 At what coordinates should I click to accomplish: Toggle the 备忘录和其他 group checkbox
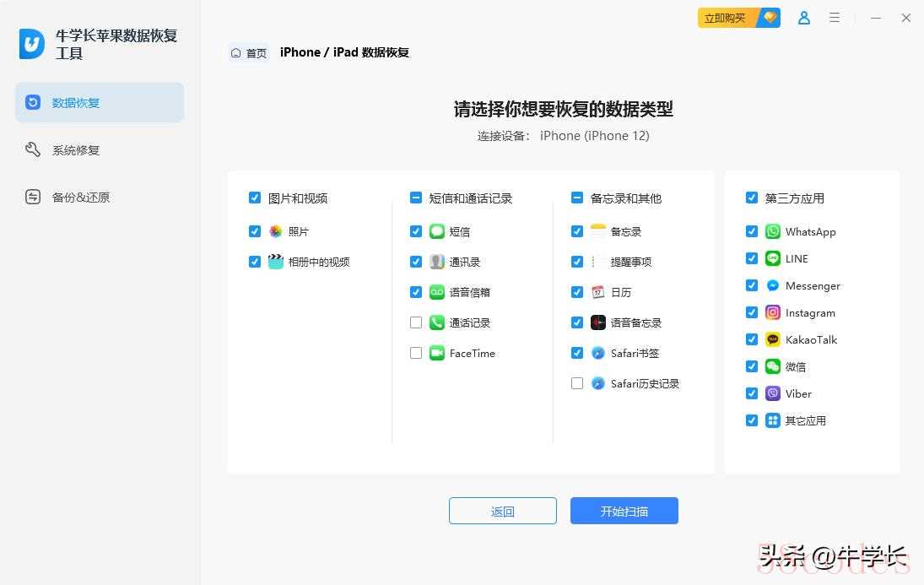pyautogui.click(x=577, y=198)
